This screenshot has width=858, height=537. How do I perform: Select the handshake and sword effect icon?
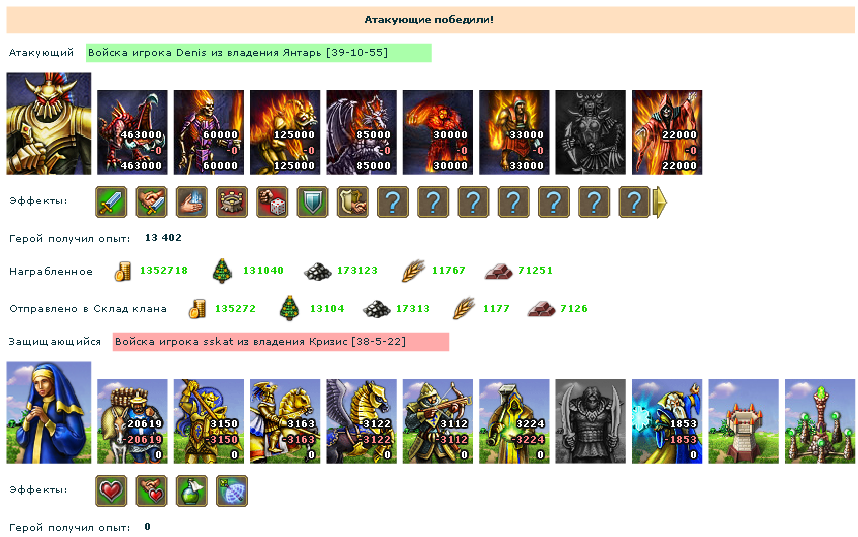coord(152,202)
